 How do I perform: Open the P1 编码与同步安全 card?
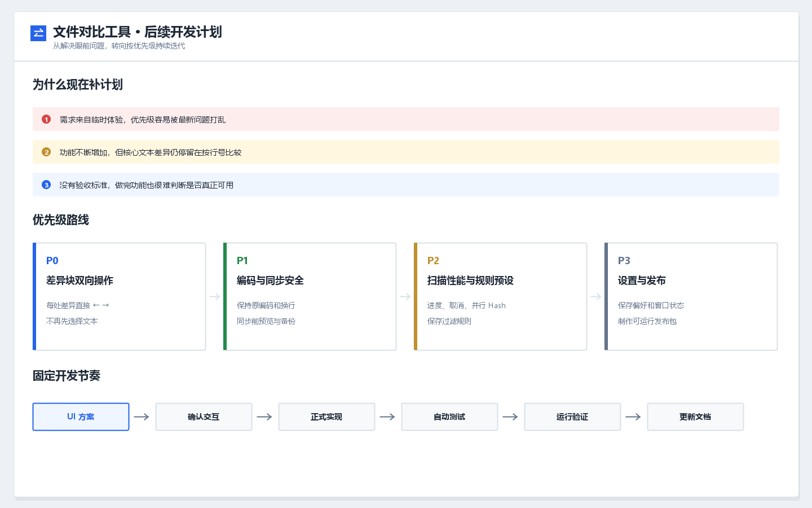pos(310,296)
